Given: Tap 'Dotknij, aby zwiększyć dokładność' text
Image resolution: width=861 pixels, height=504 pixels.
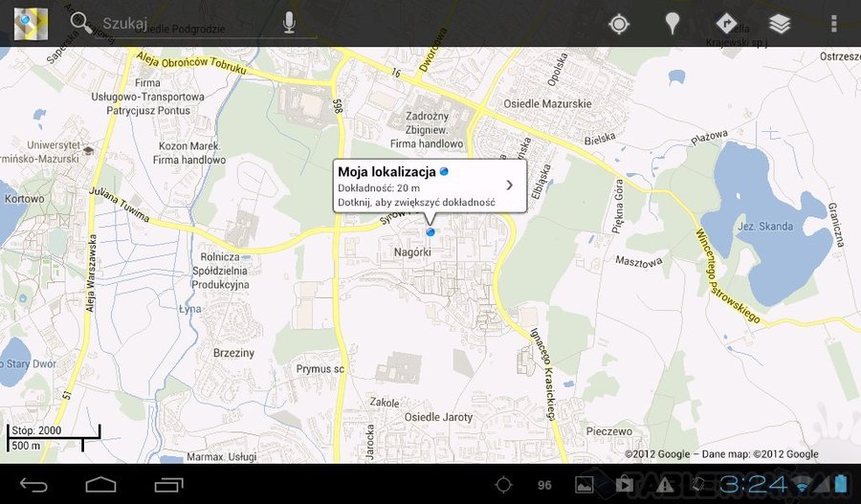Looking at the screenshot, I should tap(416, 203).
